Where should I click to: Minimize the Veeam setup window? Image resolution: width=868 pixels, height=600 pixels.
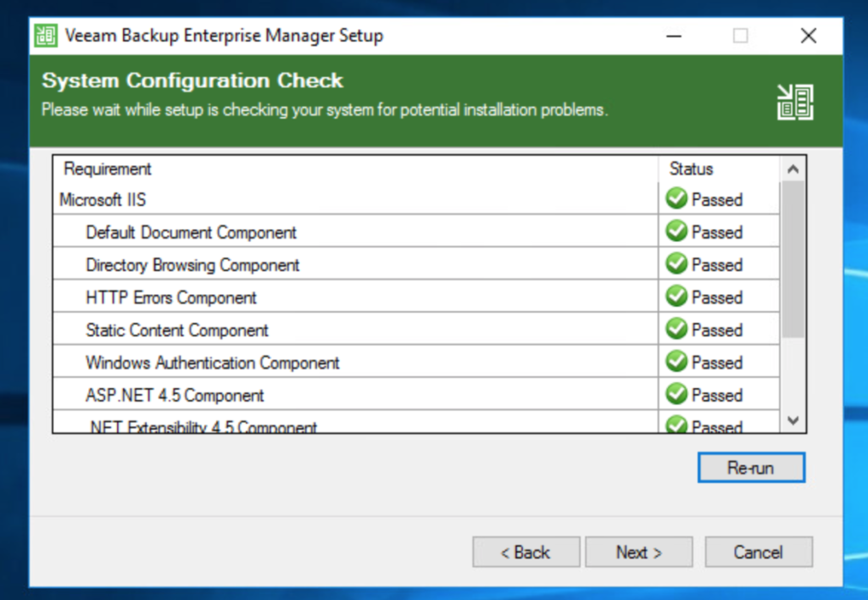(x=674, y=36)
